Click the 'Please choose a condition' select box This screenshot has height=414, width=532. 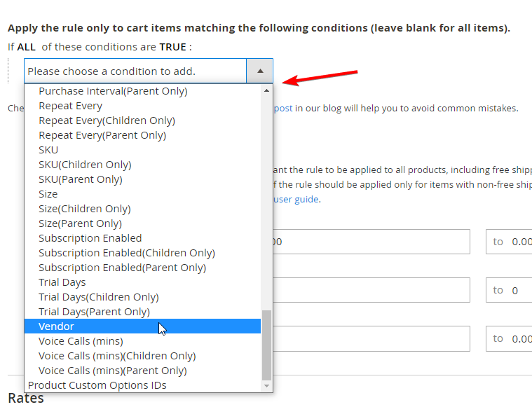[x=149, y=71]
